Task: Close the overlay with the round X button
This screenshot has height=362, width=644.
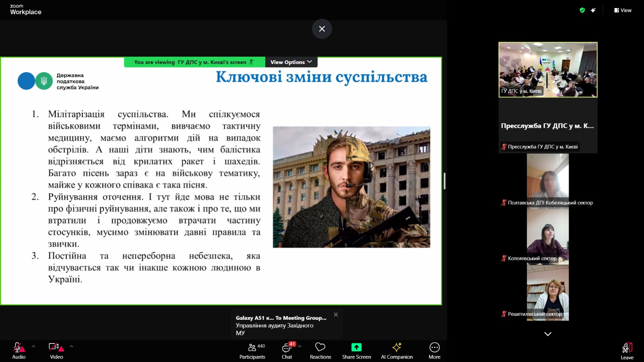Action: pyautogui.click(x=322, y=29)
